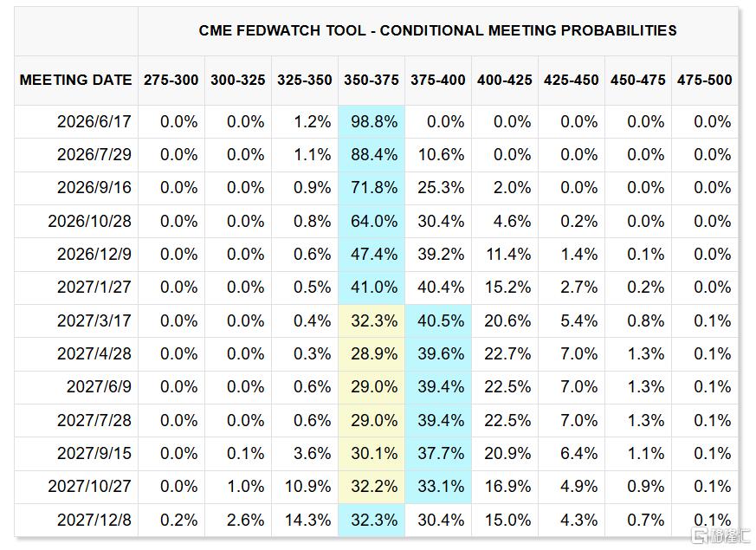
Task: Select the 2027/10/27 meeting date
Action: pos(89,487)
